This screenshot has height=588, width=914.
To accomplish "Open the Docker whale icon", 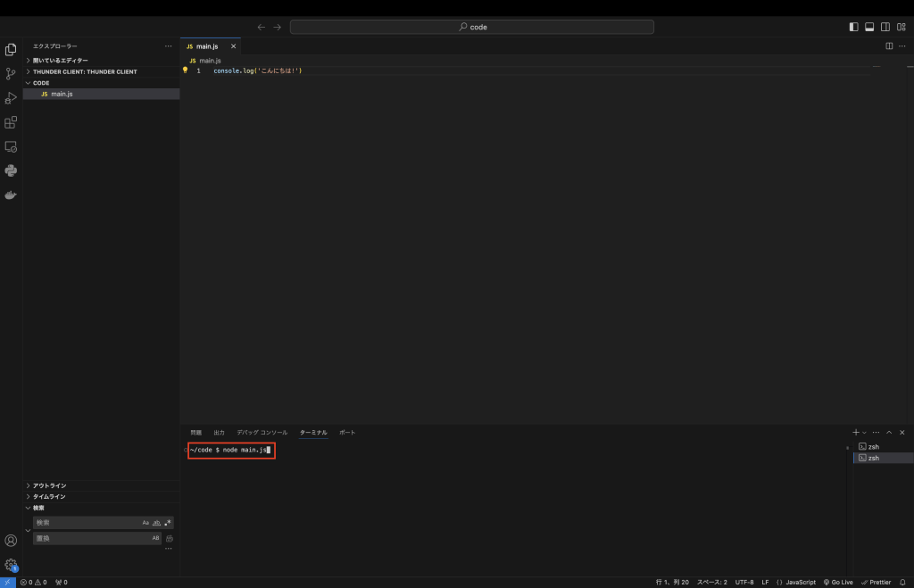I will (11, 195).
